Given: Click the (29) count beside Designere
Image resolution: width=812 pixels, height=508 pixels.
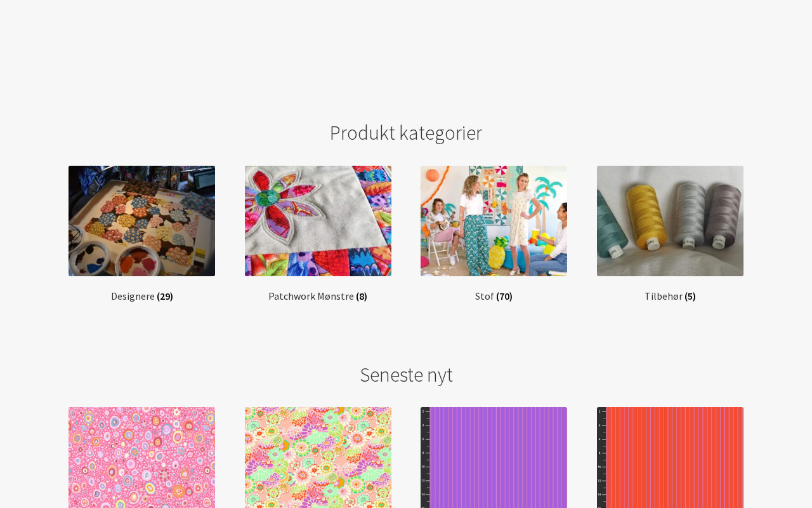Looking at the screenshot, I should [165, 296].
